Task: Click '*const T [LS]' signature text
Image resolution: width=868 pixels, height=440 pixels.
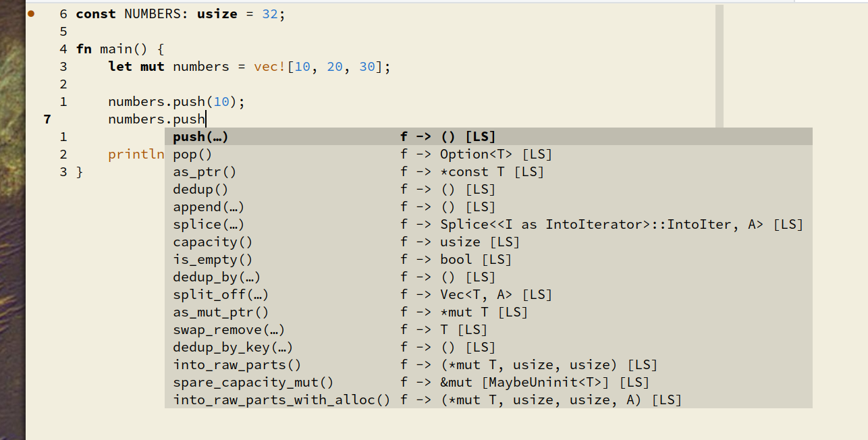Action: coord(492,172)
